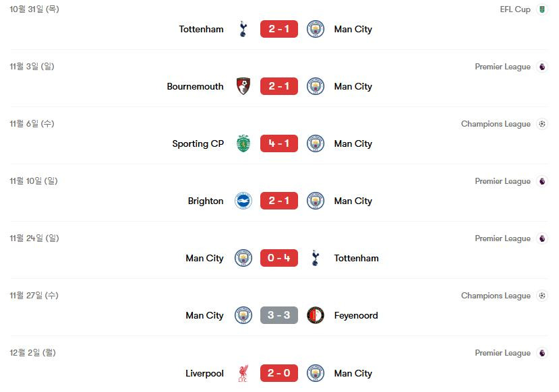Screen dimensions: 559x392
Task: Click the Brighton team name
Action: point(206,201)
